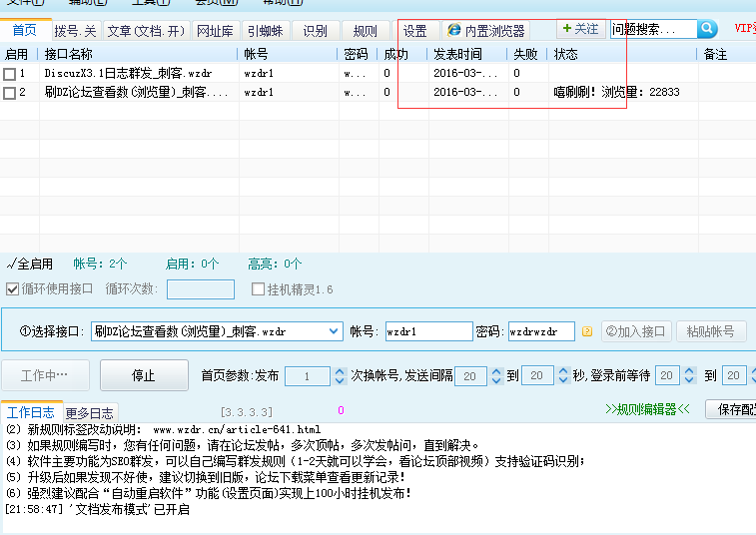Decrease first 发送间隔 value down arrow
756x535 pixels.
point(496,380)
